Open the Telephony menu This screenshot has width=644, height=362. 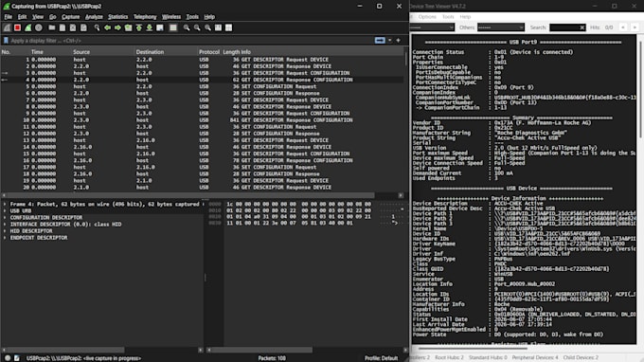145,17
